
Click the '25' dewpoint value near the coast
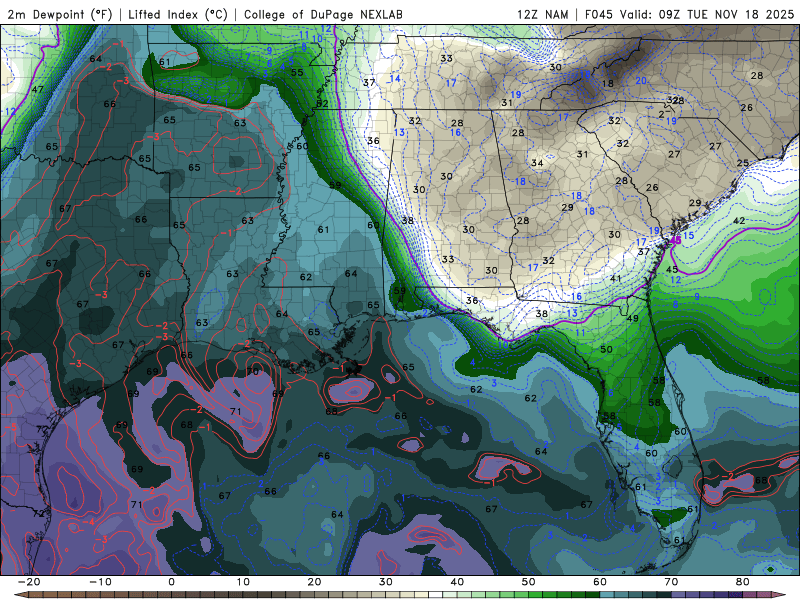[x=743, y=163]
